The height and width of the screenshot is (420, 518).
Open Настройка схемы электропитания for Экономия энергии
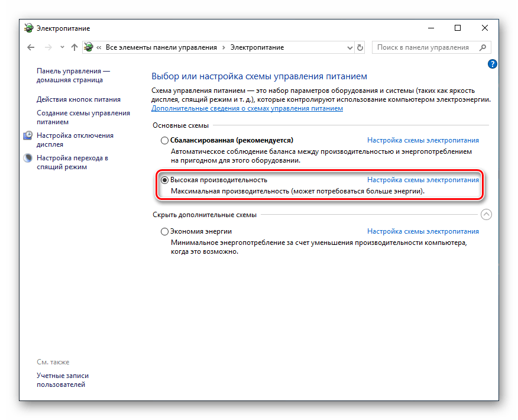423,232
